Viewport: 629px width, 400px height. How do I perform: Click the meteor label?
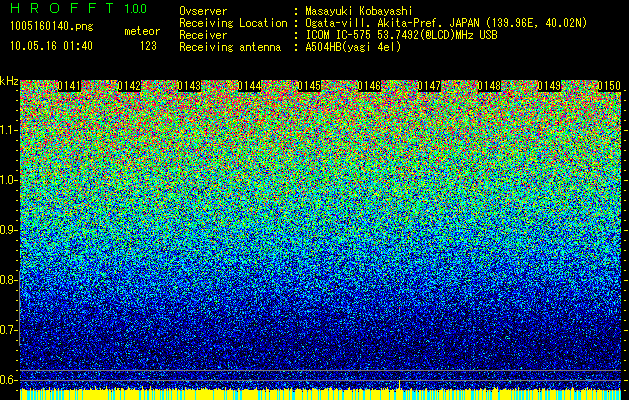coord(142,32)
